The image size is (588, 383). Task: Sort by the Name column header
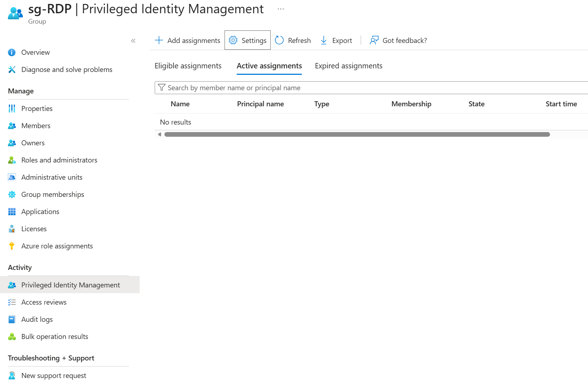[x=180, y=104]
